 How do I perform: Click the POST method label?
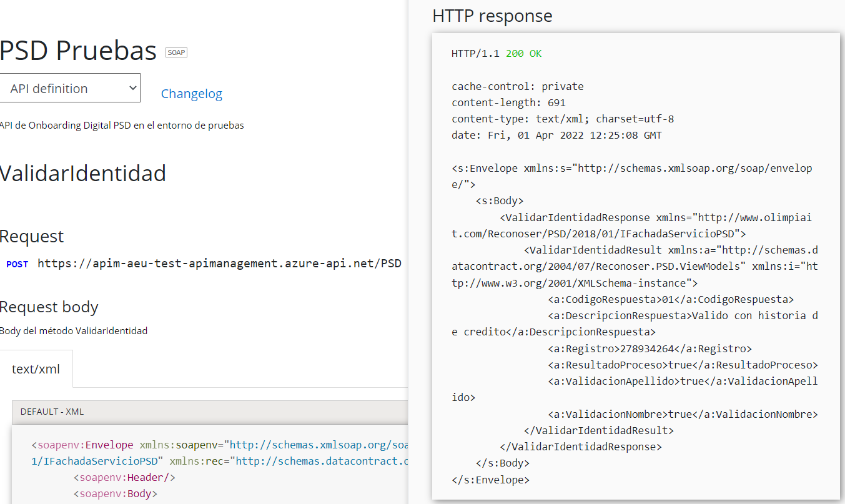point(17,264)
